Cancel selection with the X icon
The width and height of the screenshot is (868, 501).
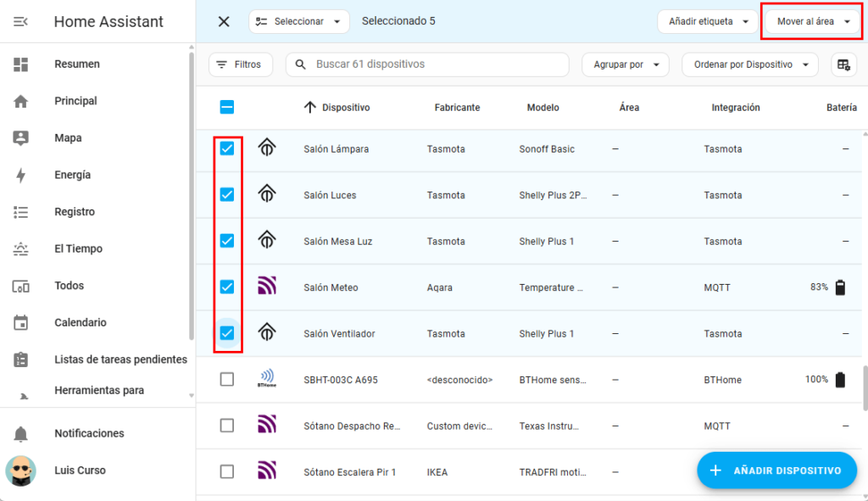coord(224,21)
